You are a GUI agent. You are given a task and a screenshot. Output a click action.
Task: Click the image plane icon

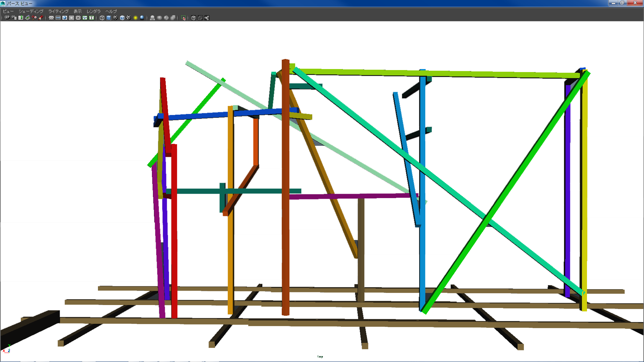(x=28, y=18)
